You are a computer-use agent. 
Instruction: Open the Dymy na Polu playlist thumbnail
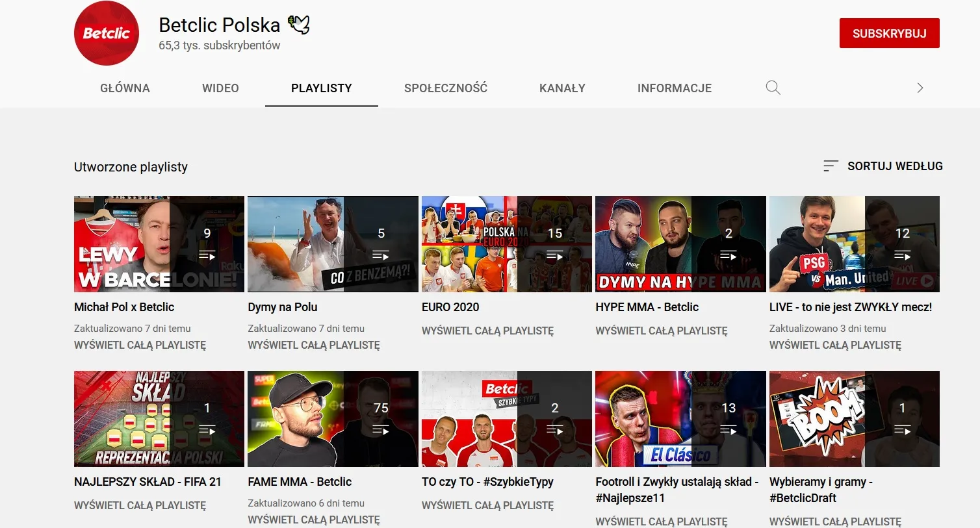coord(333,244)
